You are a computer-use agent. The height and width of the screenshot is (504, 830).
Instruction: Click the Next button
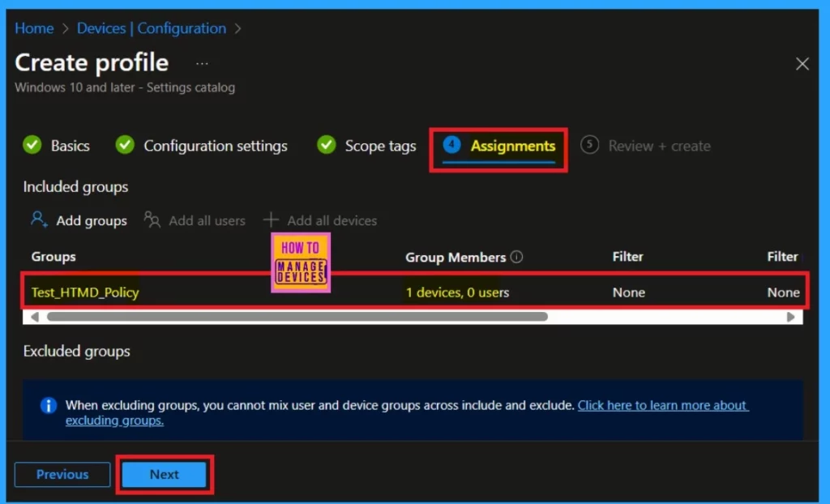(164, 474)
